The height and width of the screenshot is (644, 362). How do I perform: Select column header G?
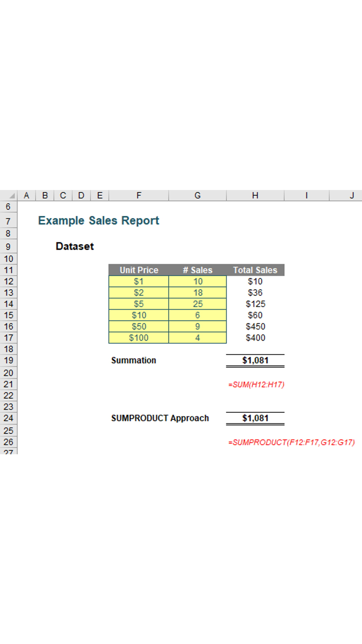pyautogui.click(x=197, y=195)
